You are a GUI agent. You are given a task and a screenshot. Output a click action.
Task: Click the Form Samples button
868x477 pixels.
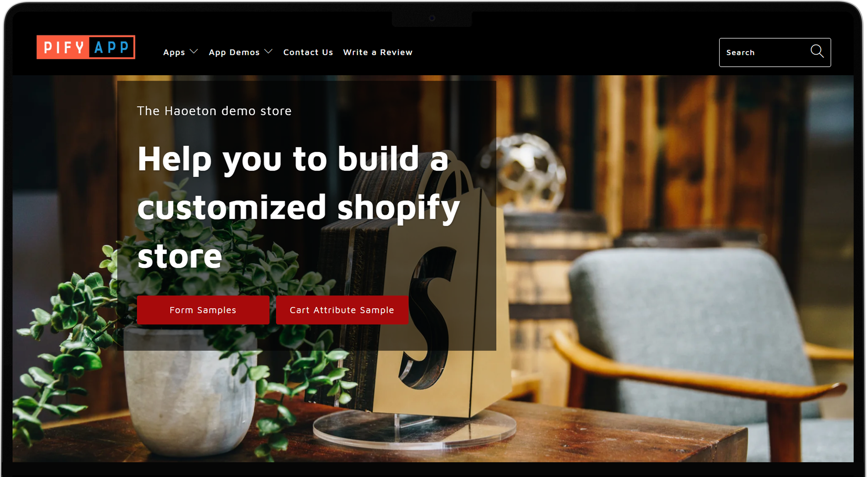click(203, 310)
